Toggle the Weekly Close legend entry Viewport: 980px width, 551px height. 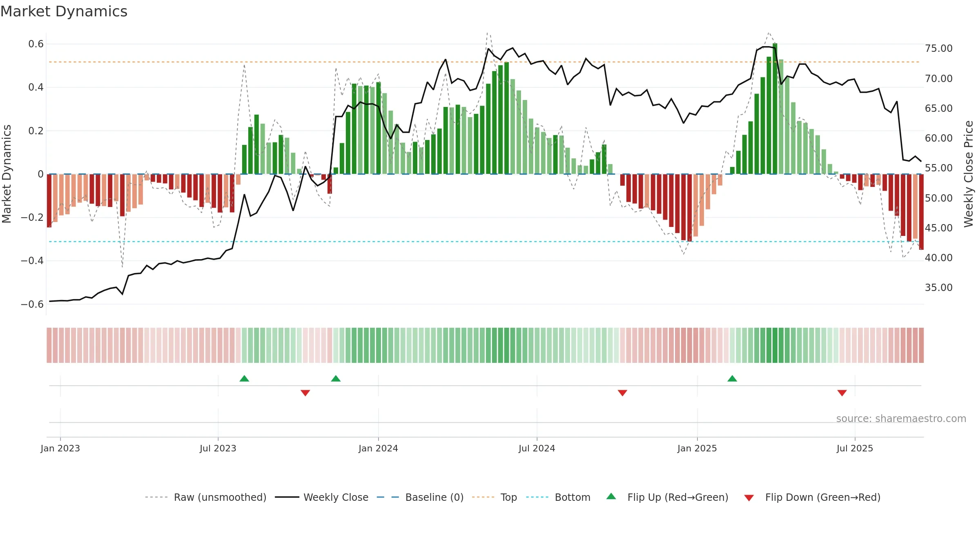pos(322,497)
